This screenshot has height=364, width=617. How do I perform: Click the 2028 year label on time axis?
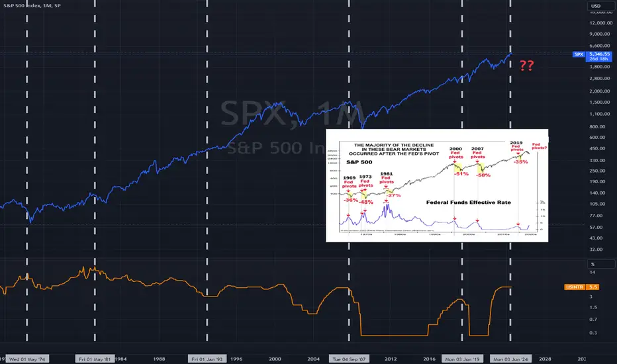[545, 359]
